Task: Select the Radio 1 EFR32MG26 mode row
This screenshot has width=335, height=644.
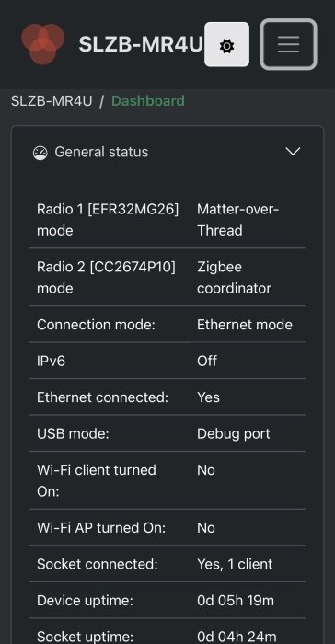Action: [167, 220]
